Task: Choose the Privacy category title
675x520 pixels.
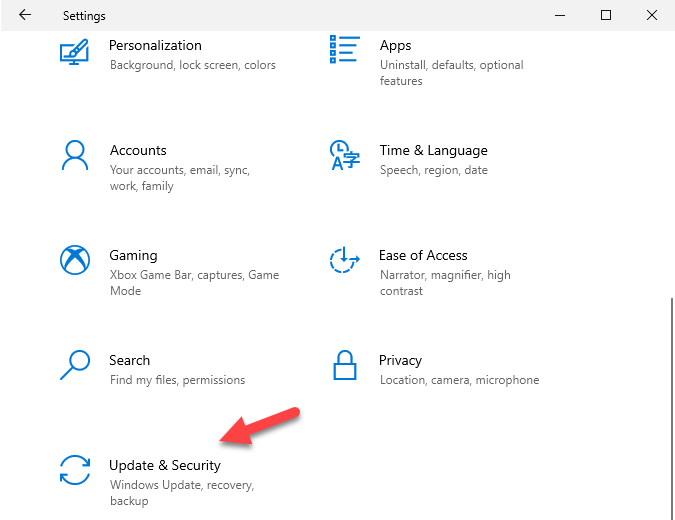Action: pyautogui.click(x=400, y=361)
